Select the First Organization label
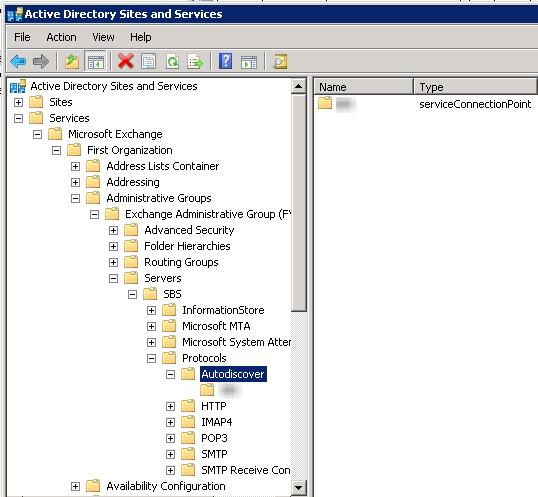This screenshot has height=497, width=538. 130,150
